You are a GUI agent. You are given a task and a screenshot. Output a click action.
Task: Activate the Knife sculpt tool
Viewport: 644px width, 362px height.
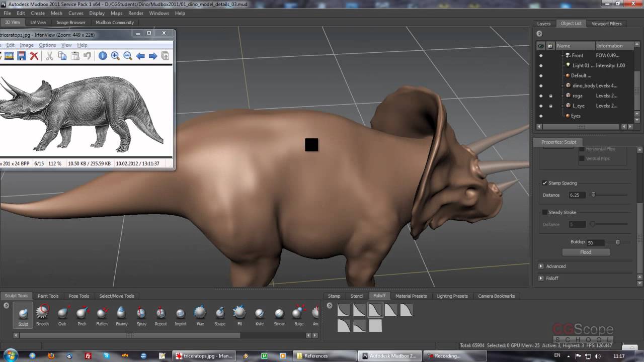click(259, 314)
